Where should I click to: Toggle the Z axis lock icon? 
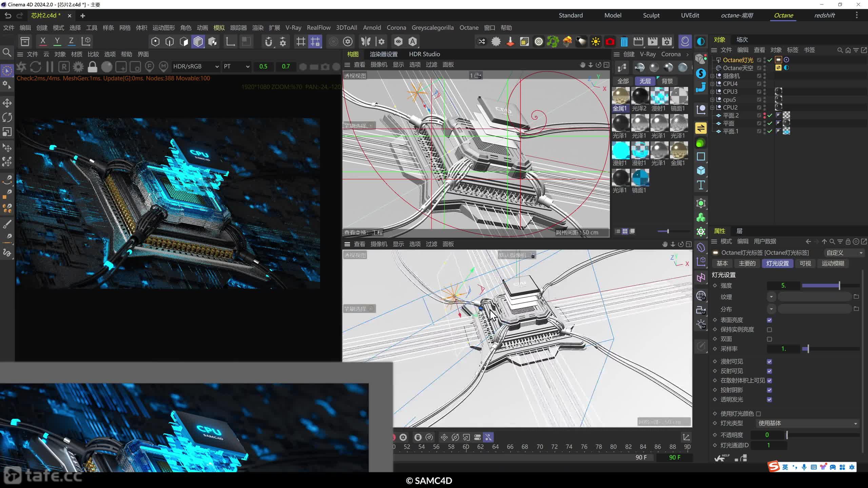coord(71,41)
